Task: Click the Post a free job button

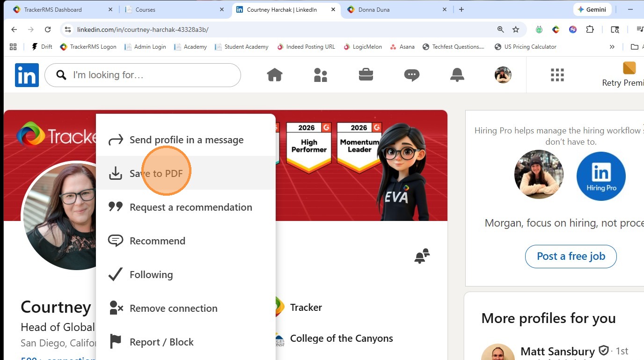Action: [x=571, y=256]
